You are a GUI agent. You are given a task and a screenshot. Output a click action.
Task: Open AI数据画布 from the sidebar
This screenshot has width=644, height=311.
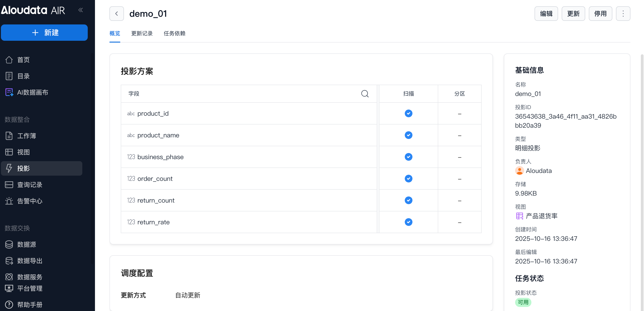(33, 92)
